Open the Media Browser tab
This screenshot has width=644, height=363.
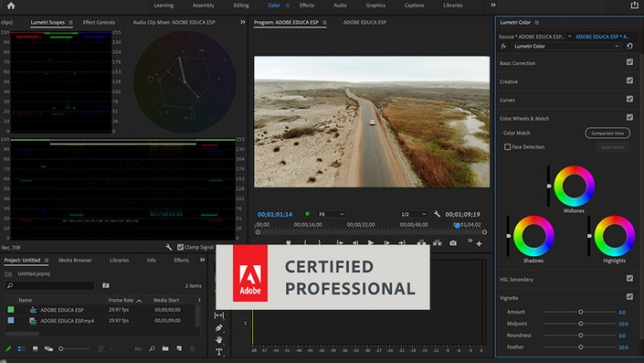click(x=75, y=261)
